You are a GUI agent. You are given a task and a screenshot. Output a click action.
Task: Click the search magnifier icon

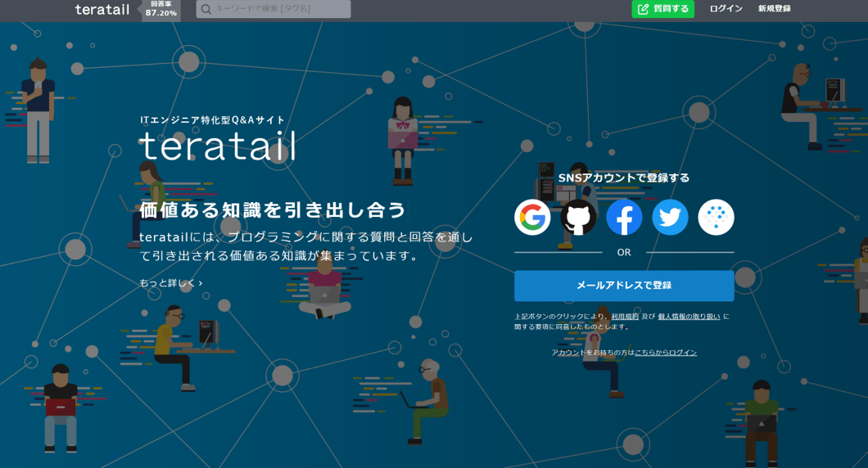[x=206, y=9]
